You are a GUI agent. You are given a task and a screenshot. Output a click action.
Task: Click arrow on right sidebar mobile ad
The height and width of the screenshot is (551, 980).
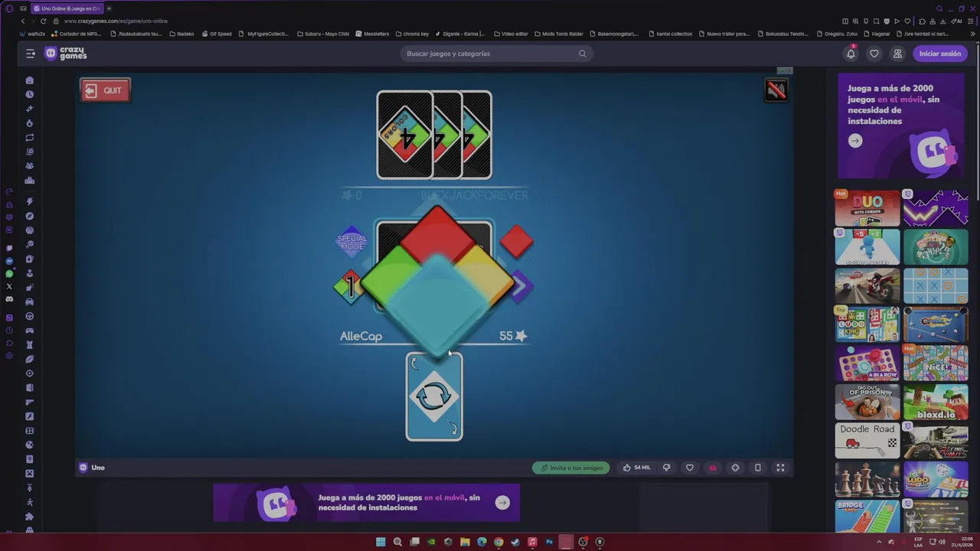click(x=855, y=141)
